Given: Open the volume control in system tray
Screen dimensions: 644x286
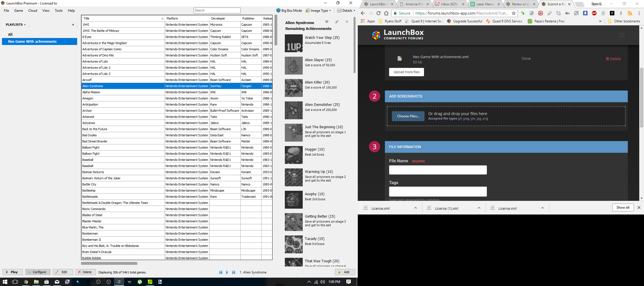Looking at the screenshot, I should [323, 282].
